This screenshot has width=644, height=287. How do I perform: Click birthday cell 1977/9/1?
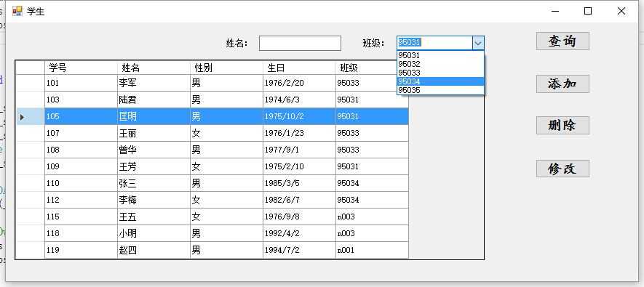click(299, 150)
